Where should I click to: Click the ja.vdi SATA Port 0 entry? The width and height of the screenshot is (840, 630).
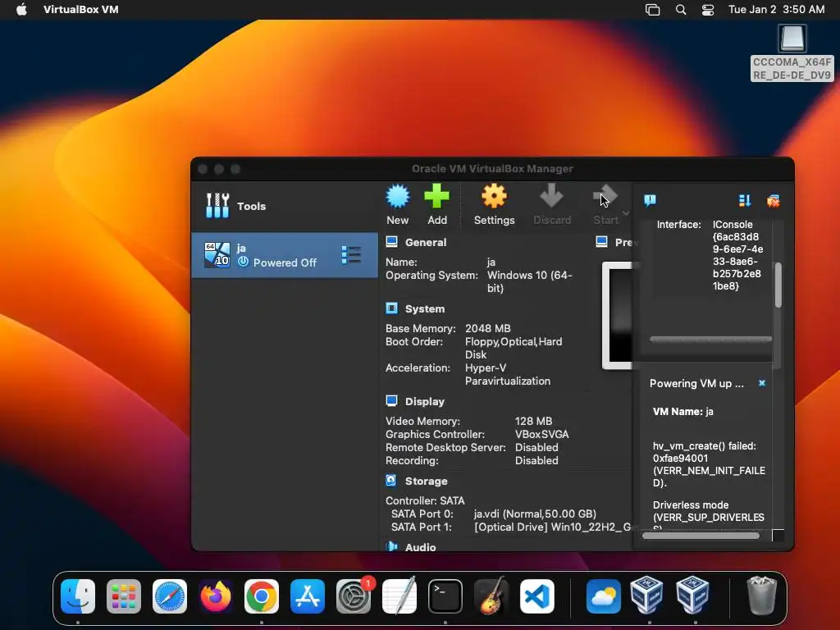[535, 514]
